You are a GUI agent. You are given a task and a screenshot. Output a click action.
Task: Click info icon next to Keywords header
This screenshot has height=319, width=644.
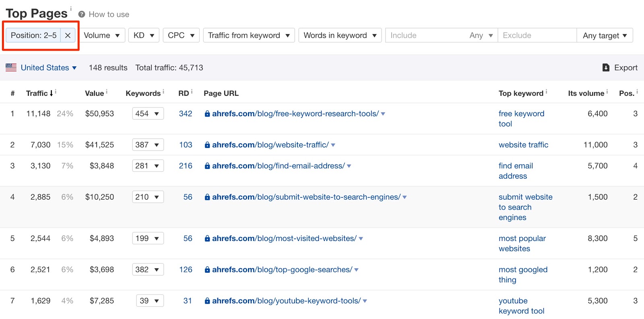[x=163, y=91]
